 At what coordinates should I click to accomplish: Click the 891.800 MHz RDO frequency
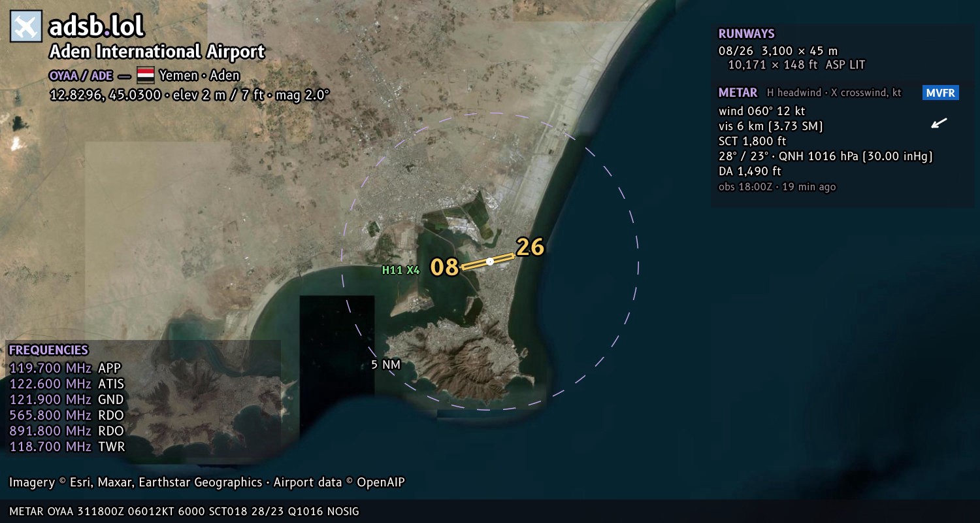click(x=66, y=431)
